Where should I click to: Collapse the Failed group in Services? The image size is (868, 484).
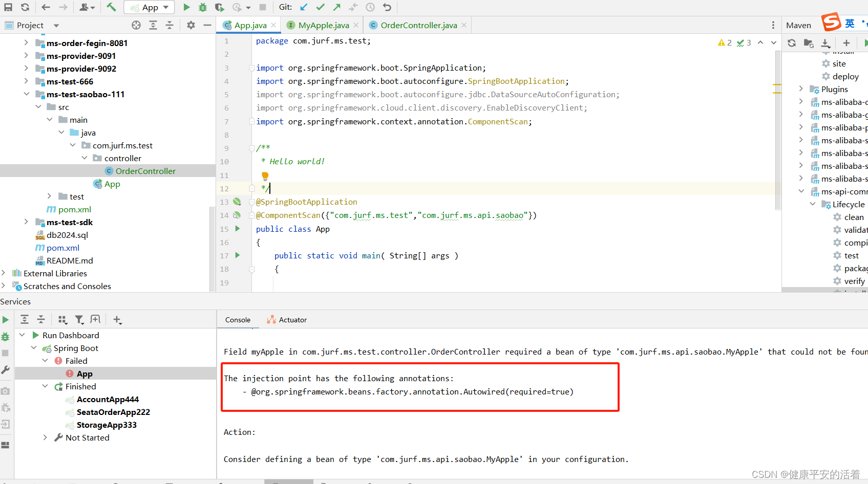[45, 360]
